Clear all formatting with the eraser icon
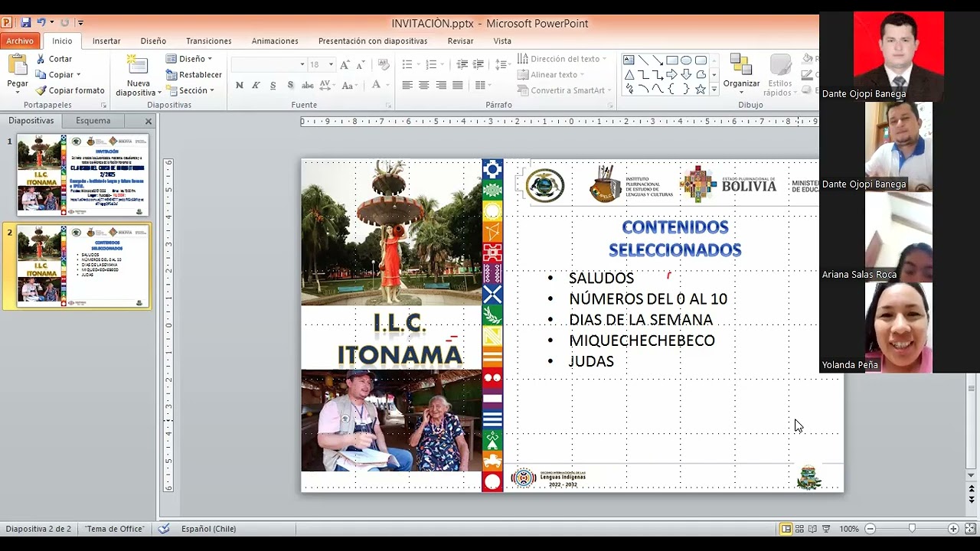This screenshot has width=980, height=551. pyautogui.click(x=384, y=65)
